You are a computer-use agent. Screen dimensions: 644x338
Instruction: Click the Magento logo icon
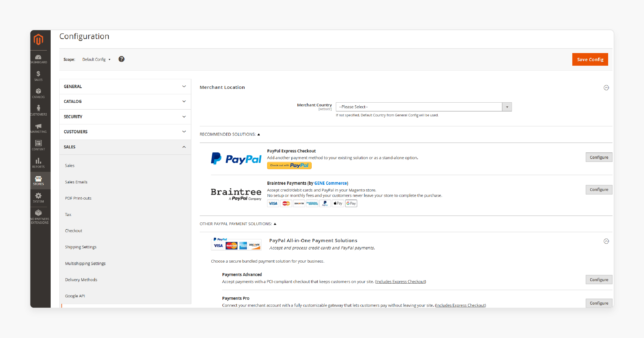pyautogui.click(x=38, y=40)
